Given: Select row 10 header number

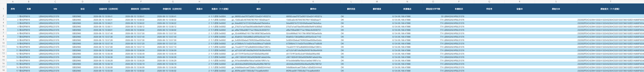Looking at the screenshot, I should (3, 43).
